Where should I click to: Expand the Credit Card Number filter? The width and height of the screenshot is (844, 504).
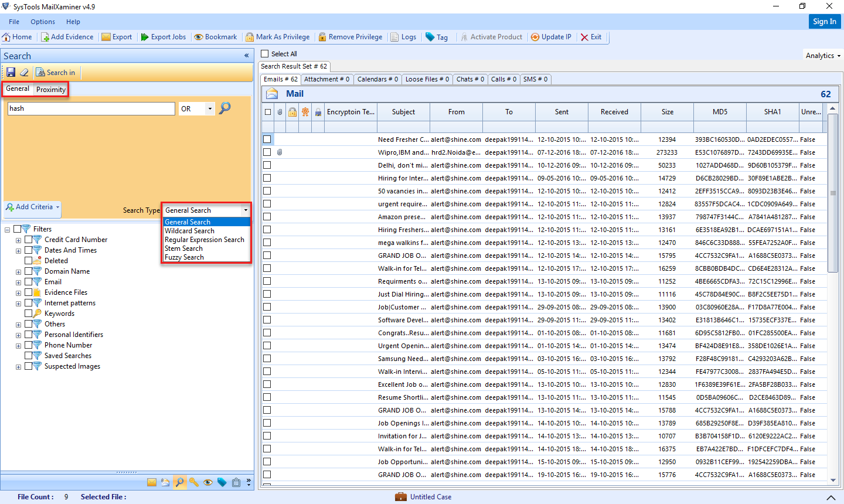click(18, 239)
